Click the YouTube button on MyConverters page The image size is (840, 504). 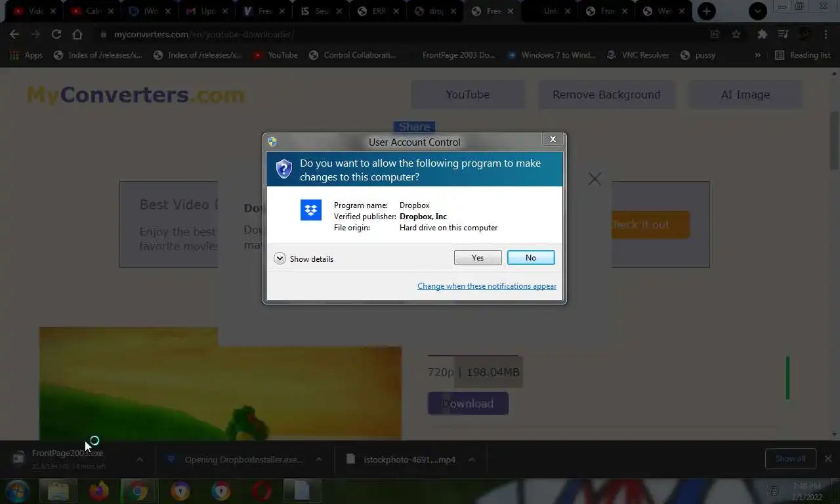(x=468, y=94)
